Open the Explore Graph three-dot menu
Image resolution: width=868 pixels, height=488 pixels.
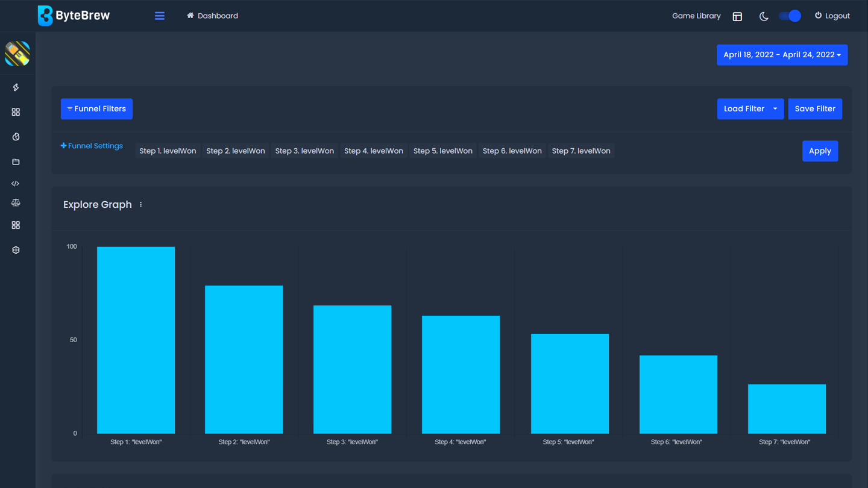tap(141, 205)
